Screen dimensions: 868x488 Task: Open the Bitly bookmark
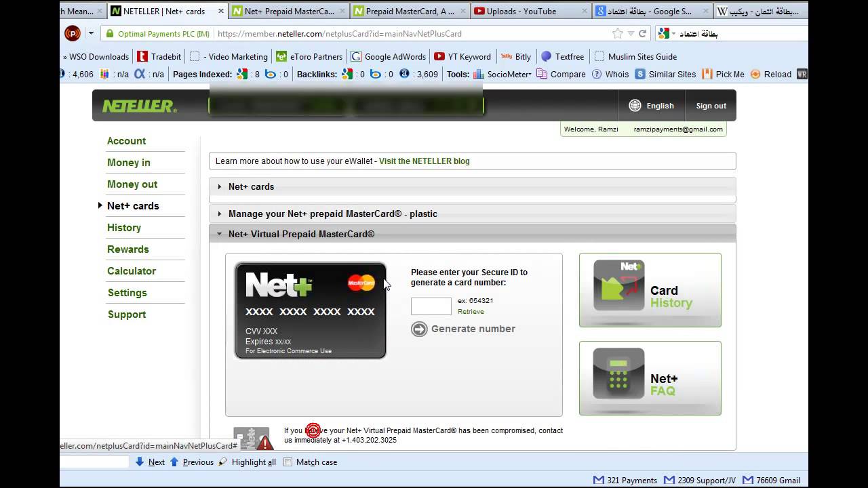coord(516,57)
